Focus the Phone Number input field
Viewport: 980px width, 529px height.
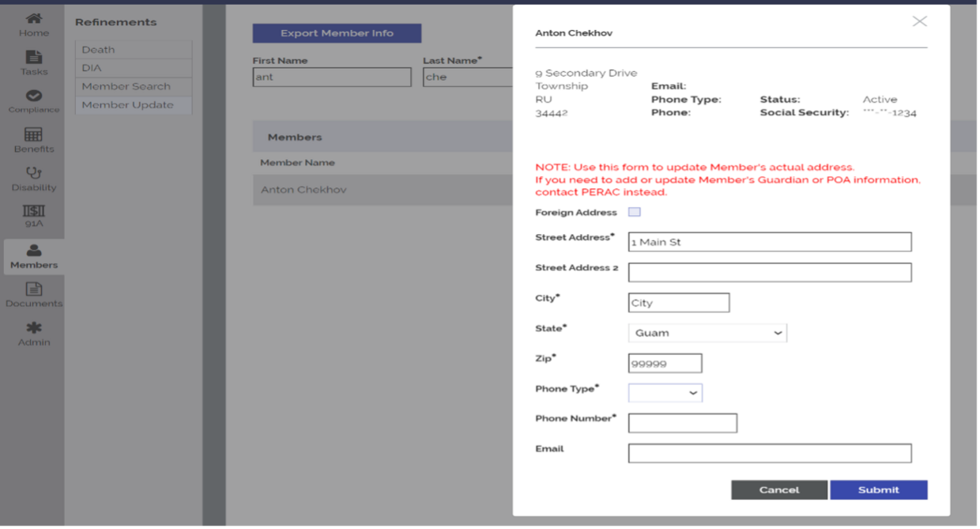point(682,423)
